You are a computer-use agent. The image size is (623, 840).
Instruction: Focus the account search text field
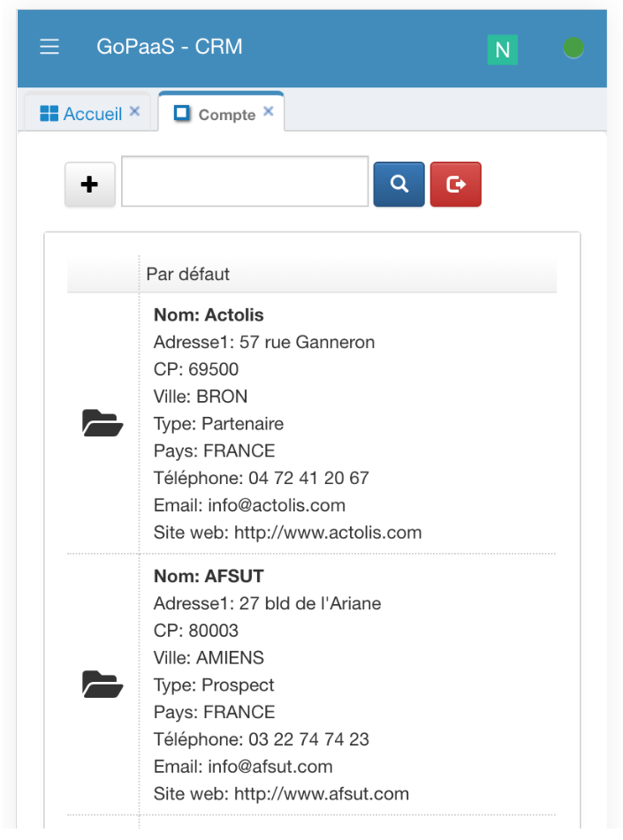(x=245, y=181)
